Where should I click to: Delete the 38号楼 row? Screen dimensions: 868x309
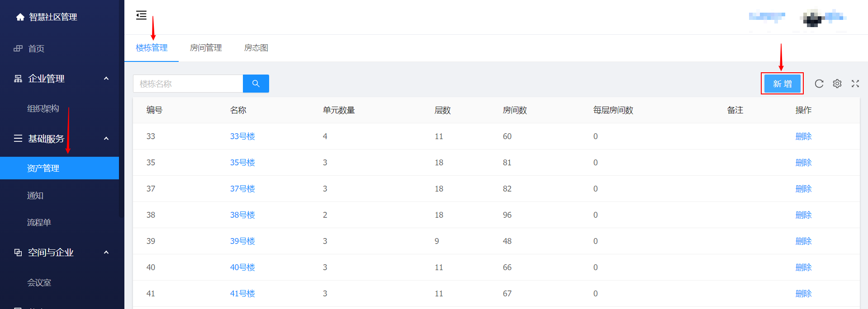[x=803, y=215]
